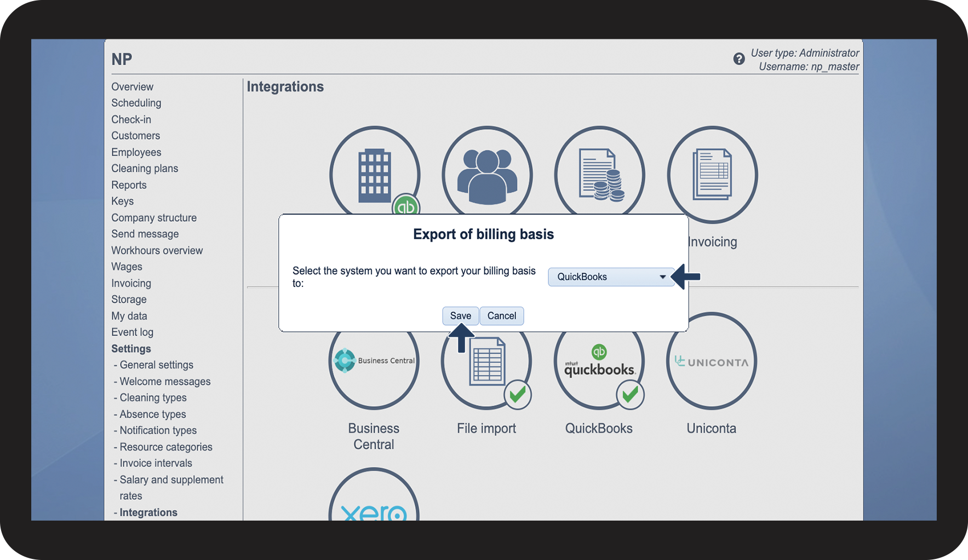The width and height of the screenshot is (968, 560).
Task: Open Salary and supplement rates
Action: [x=171, y=488]
